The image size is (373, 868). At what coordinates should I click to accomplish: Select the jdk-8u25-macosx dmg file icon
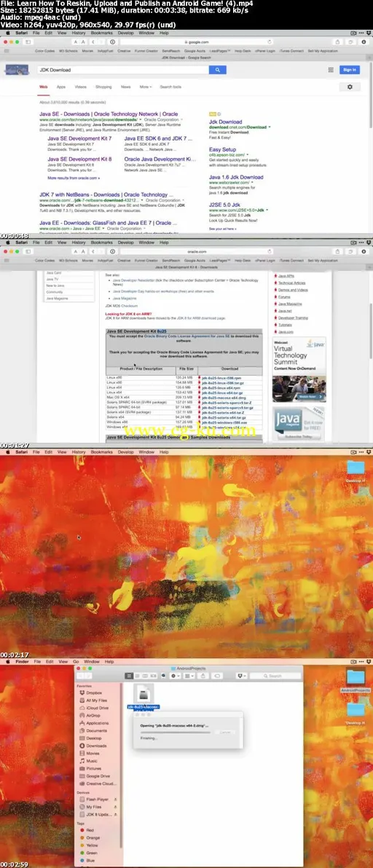click(144, 693)
